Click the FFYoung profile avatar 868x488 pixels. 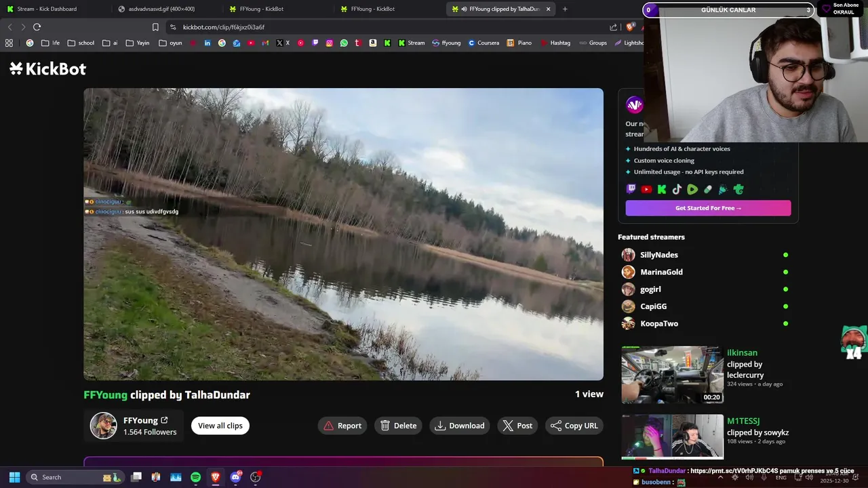(104, 426)
